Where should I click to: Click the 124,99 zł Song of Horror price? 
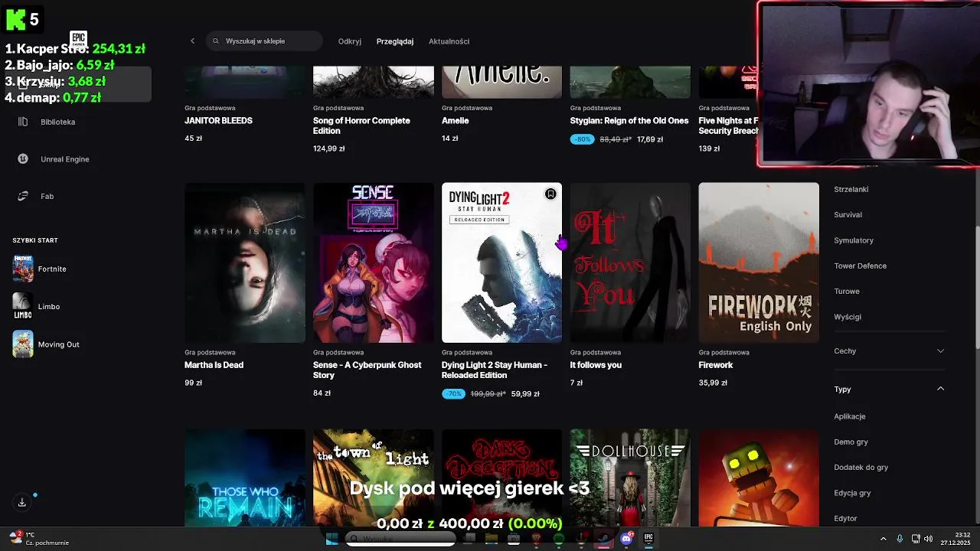coord(328,148)
